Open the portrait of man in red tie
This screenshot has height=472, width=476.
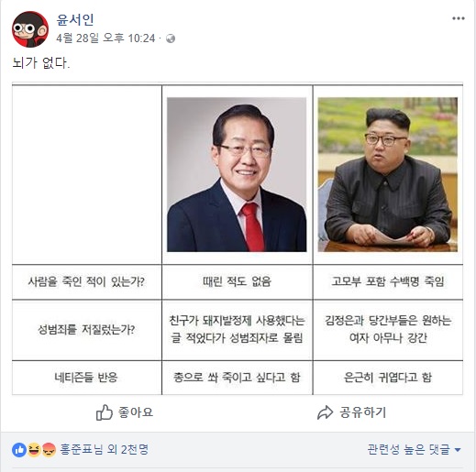click(237, 174)
